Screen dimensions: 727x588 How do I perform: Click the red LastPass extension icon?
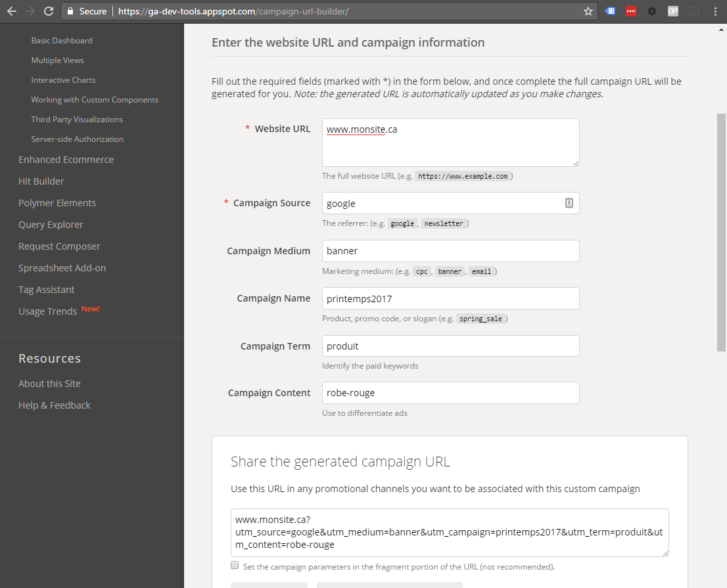(x=630, y=11)
